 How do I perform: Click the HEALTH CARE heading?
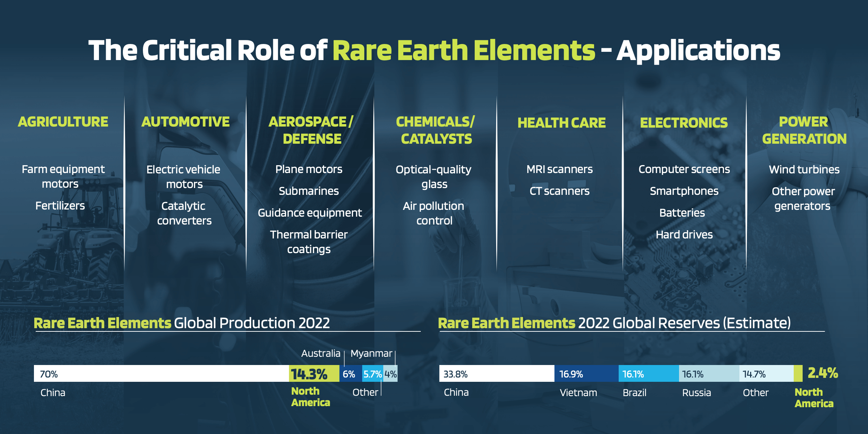coord(562,123)
